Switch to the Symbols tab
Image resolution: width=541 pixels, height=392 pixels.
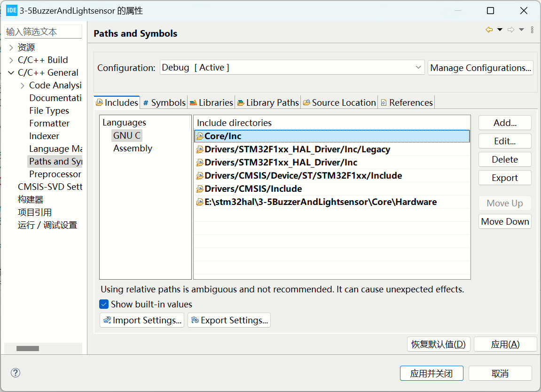pyautogui.click(x=165, y=102)
